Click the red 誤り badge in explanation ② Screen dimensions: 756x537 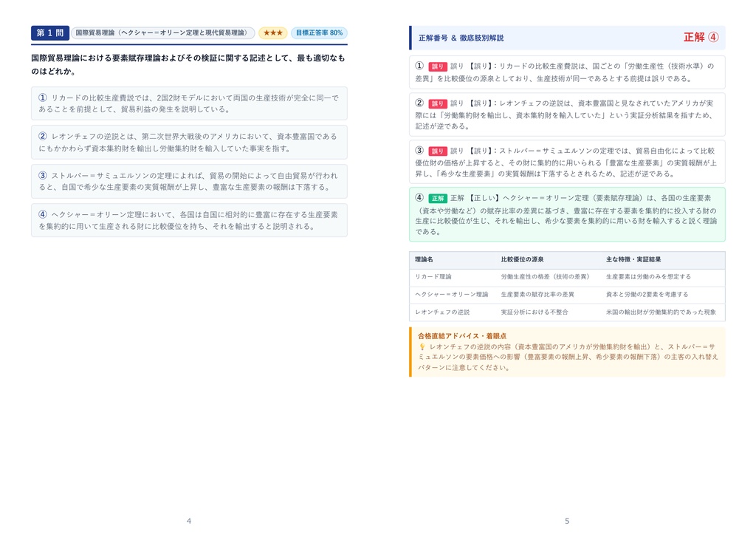pos(438,103)
